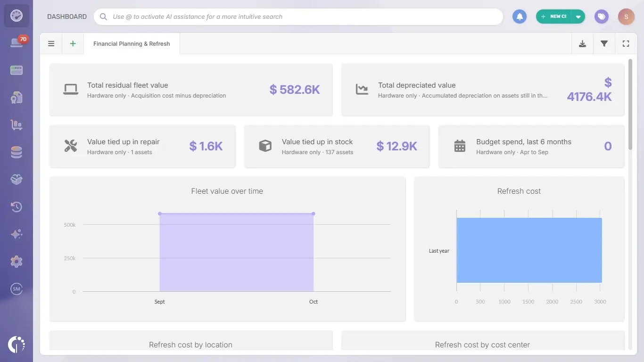
Task: Click the $ 582.6K value
Action: [x=295, y=90]
